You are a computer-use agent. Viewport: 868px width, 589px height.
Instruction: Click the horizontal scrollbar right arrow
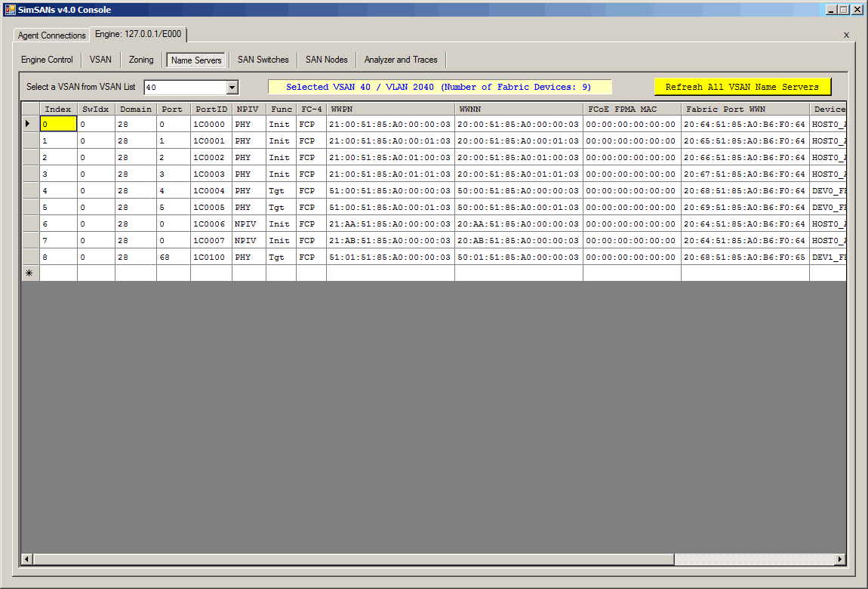tap(840, 560)
